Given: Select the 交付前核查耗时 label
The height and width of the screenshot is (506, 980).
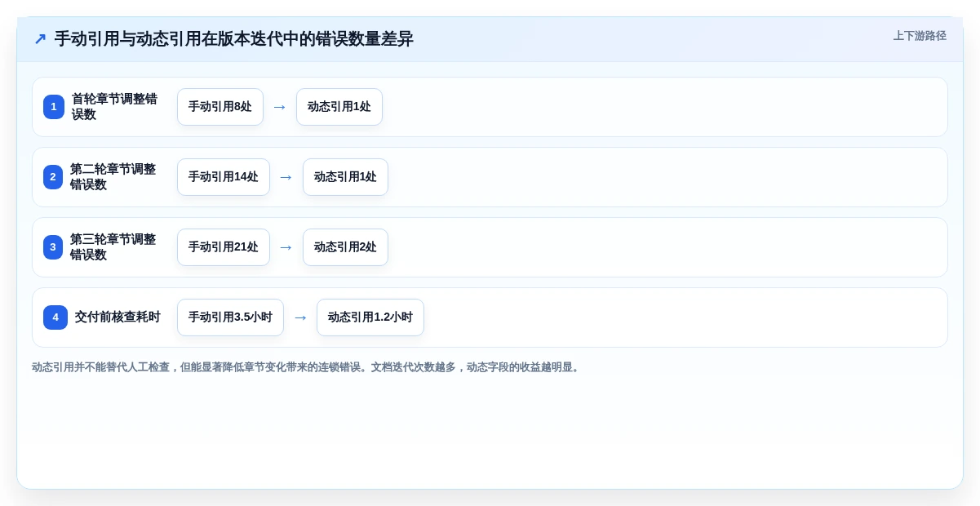Looking at the screenshot, I should [x=118, y=317].
